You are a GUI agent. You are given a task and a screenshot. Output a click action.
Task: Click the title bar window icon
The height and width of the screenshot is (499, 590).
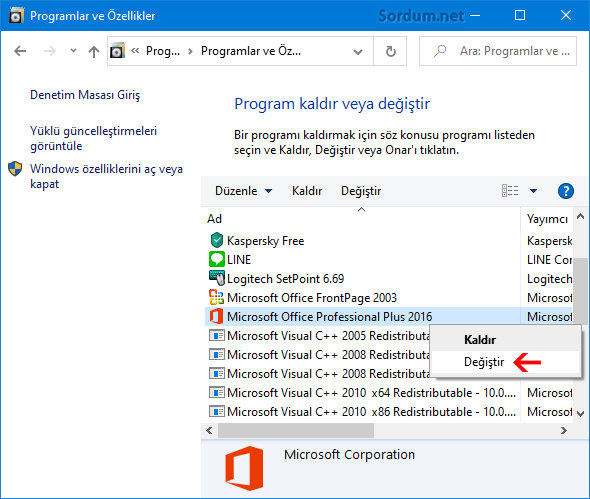coord(16,16)
